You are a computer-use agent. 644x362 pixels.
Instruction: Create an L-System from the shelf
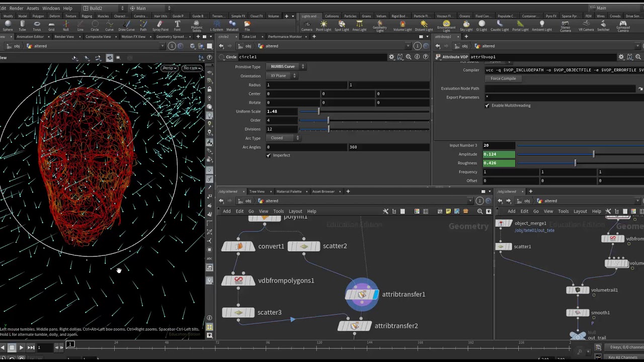coord(216,26)
